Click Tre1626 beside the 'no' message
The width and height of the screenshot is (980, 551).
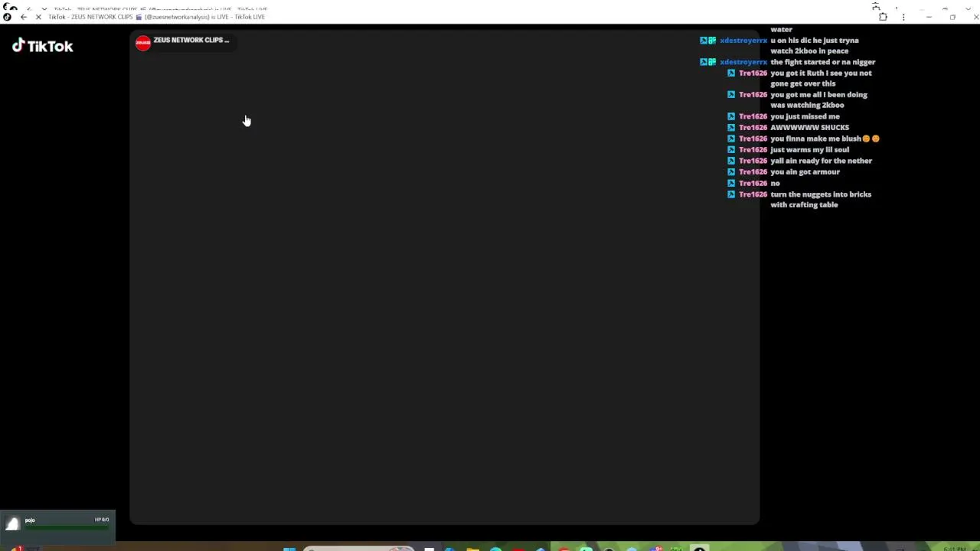(x=753, y=184)
